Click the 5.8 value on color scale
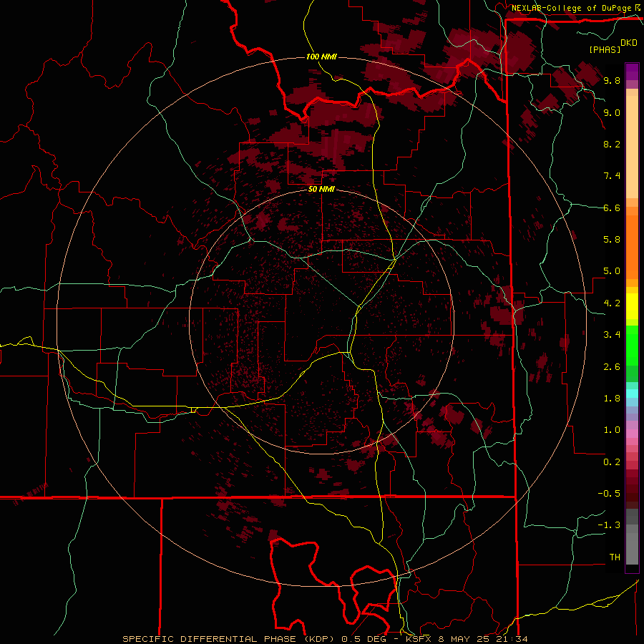The height and width of the screenshot is (644, 644). click(612, 240)
